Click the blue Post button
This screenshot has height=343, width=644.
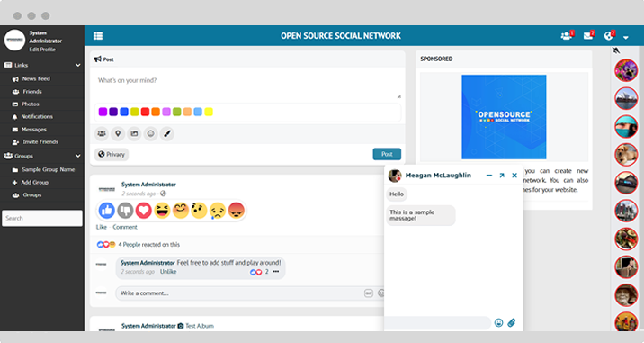387,154
